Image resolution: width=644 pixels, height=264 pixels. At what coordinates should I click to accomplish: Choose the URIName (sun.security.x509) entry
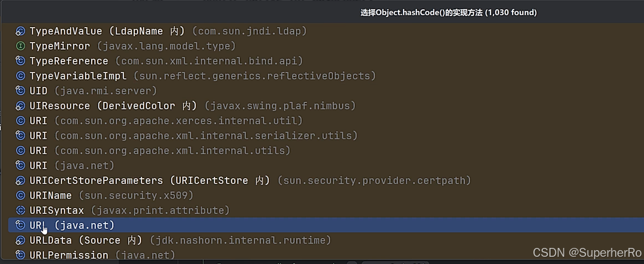(322, 195)
